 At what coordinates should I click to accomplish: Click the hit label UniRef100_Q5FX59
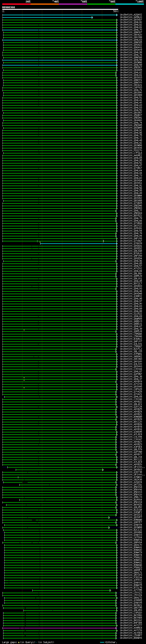coord(131,256)
